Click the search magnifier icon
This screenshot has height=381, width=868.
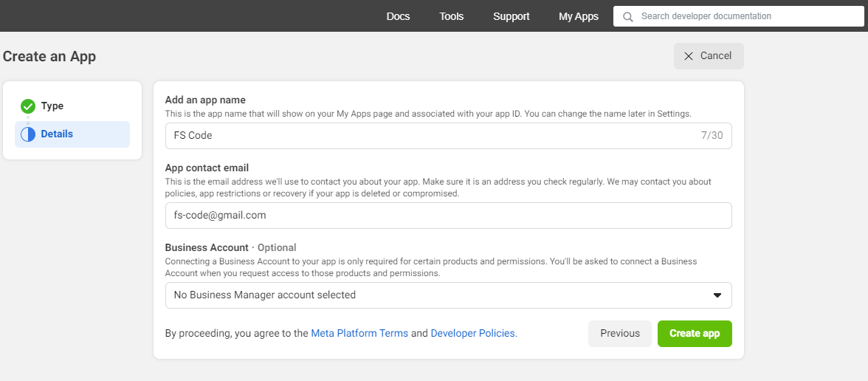[627, 16]
